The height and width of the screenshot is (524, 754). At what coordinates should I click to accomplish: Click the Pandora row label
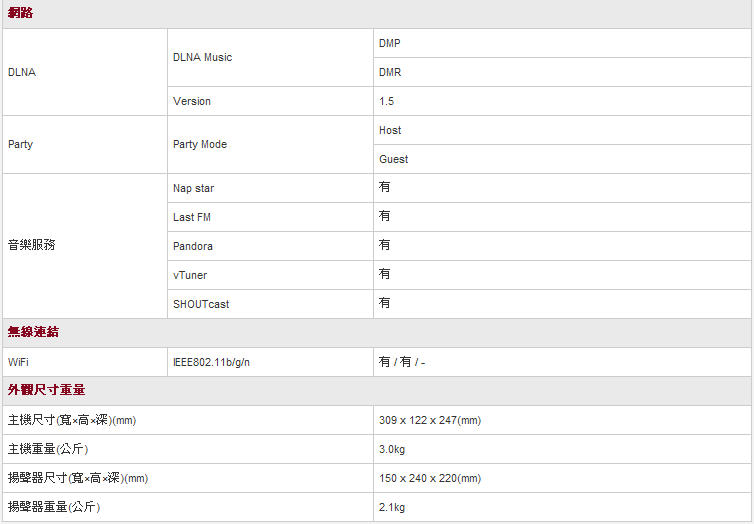click(x=192, y=246)
